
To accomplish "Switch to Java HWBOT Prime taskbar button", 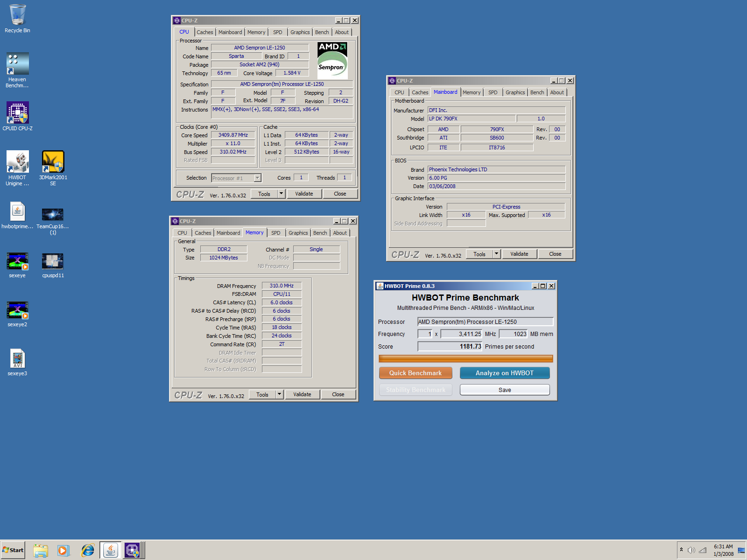I will point(111,551).
